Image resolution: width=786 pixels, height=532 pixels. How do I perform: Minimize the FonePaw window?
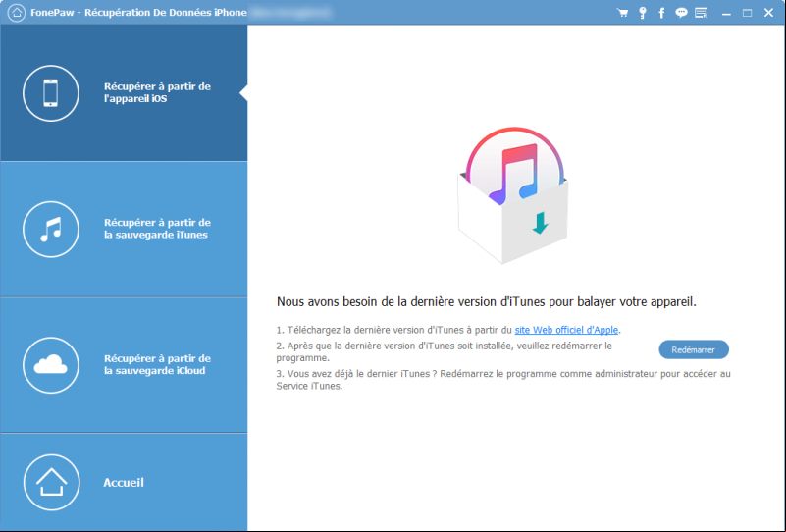(726, 13)
